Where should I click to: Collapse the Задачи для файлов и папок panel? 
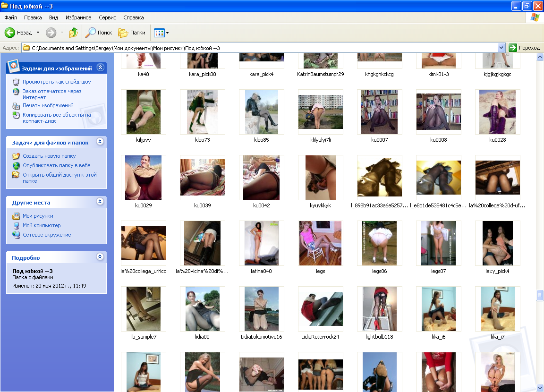coord(100,142)
